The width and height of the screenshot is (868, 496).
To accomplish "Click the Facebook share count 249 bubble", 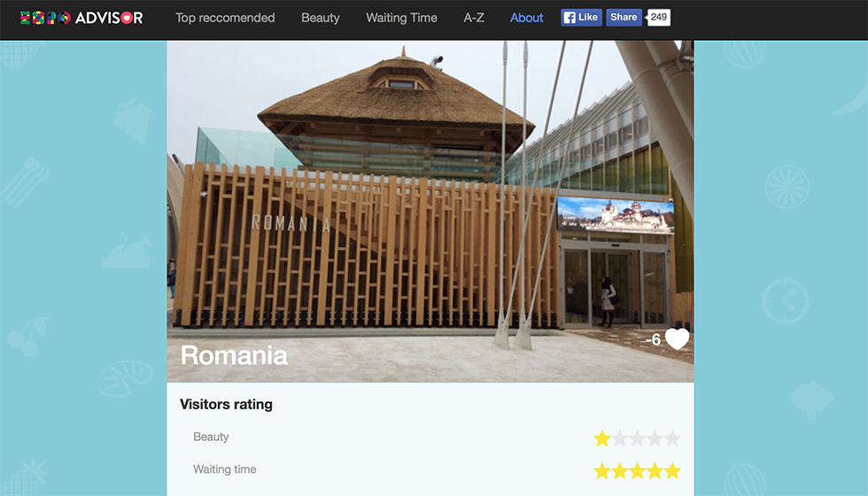I will pyautogui.click(x=659, y=18).
